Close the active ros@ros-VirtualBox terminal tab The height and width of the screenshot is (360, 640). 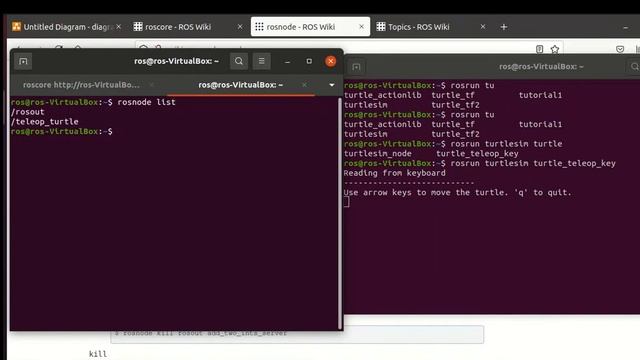(x=304, y=85)
